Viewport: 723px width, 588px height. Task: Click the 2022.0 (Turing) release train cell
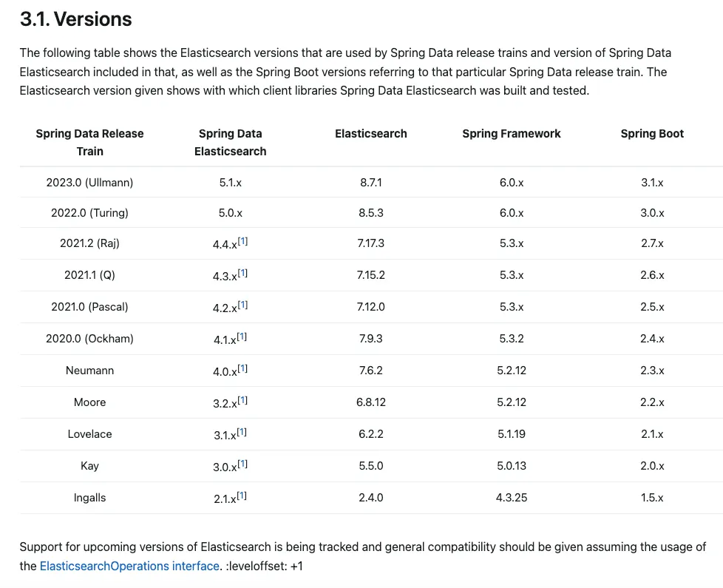tap(89, 213)
